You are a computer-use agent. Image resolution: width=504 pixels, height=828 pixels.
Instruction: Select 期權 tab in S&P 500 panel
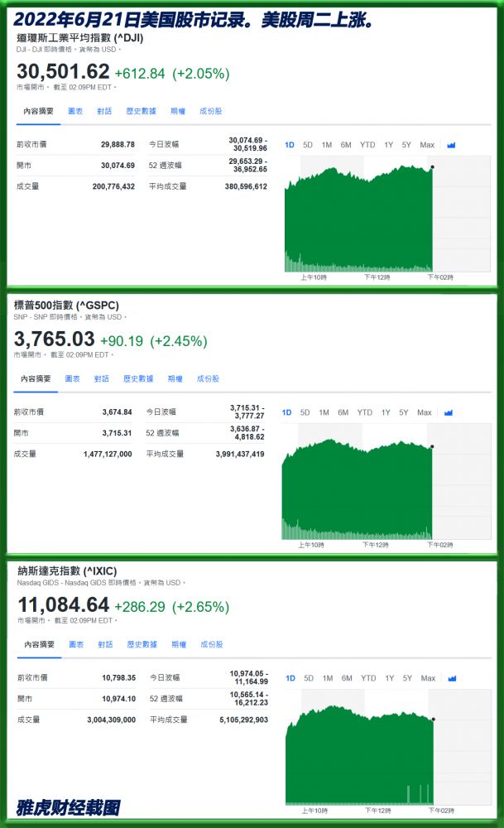click(x=175, y=378)
